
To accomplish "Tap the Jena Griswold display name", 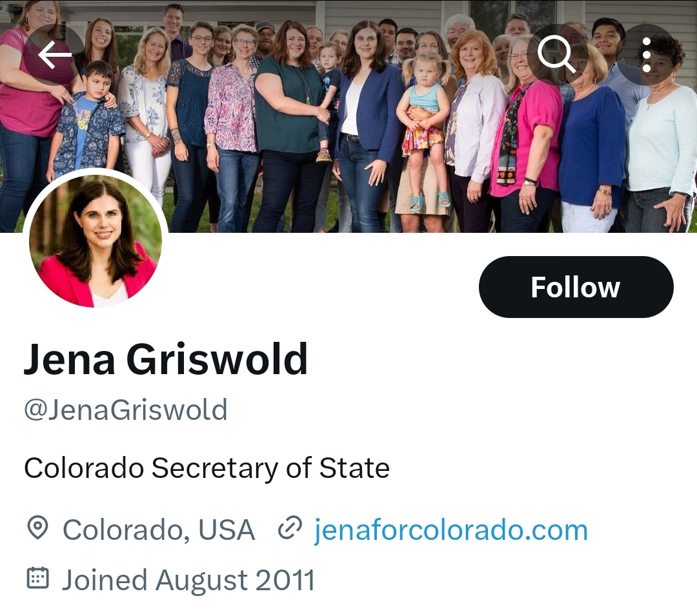I will (165, 359).
